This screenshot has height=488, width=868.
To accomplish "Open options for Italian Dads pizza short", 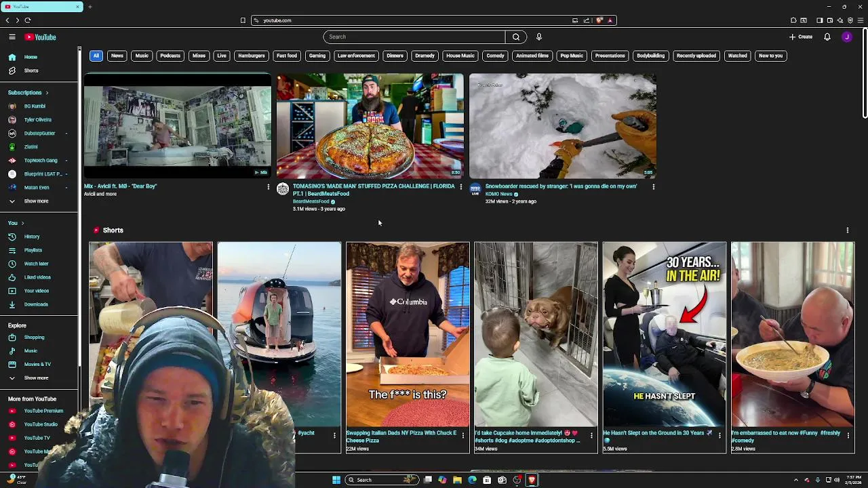I will tap(462, 435).
